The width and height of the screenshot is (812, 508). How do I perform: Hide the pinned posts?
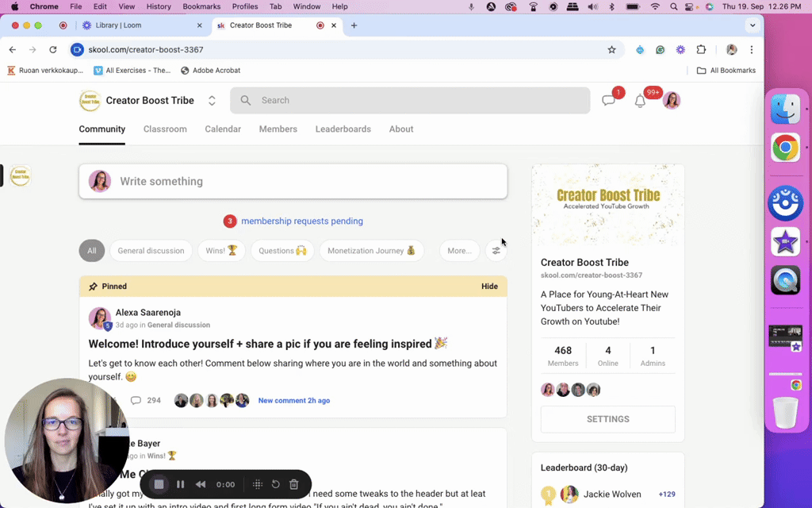point(489,286)
